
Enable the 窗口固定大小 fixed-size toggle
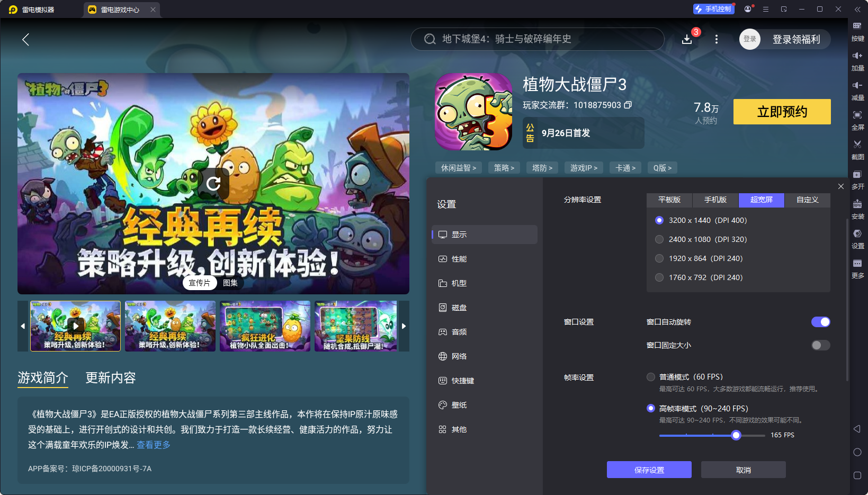(820, 345)
